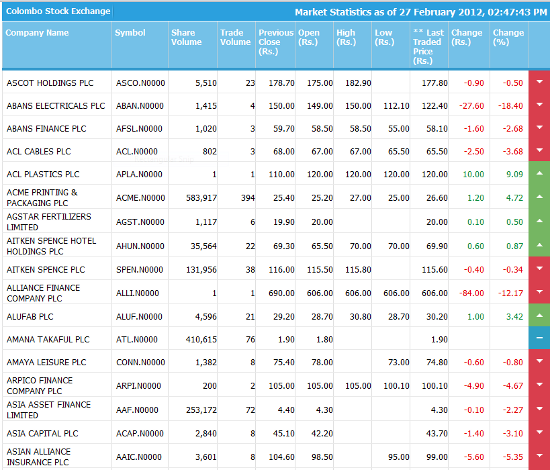Select the AGSTAR FERTILIZERS LIMITED name
The image size is (550, 470).
49,222
